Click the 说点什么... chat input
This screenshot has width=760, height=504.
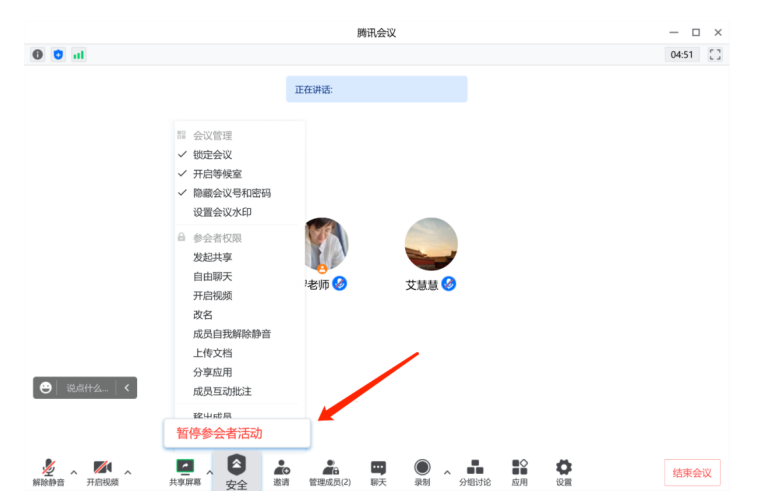[87, 388]
